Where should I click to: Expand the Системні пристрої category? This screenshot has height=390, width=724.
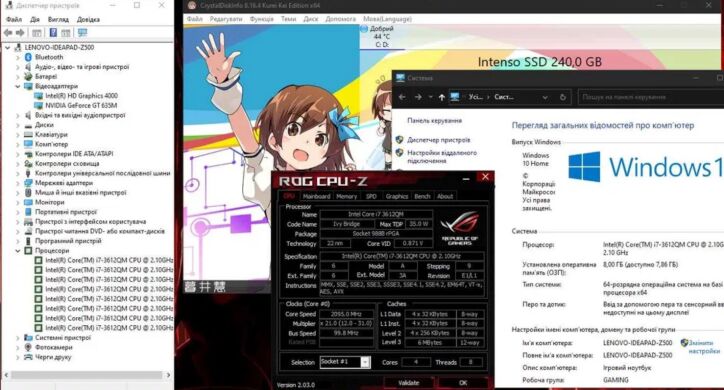[18, 337]
